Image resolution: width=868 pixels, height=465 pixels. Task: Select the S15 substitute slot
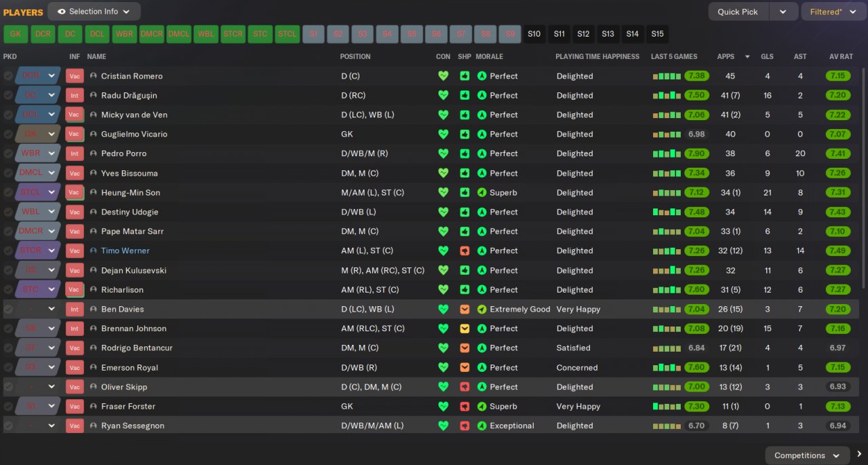pos(657,34)
